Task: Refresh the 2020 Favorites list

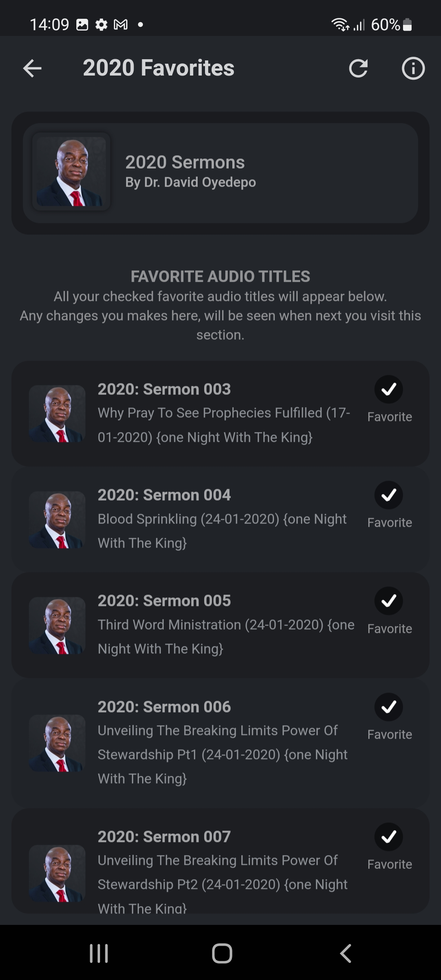Action: tap(358, 68)
